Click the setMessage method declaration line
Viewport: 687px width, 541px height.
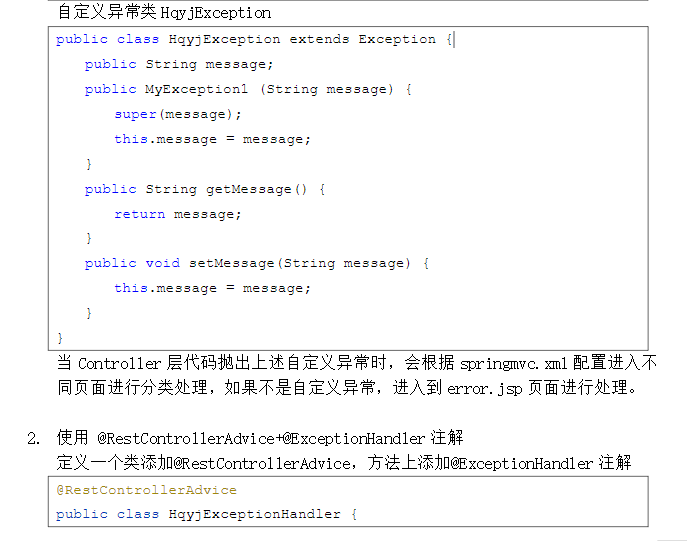click(x=257, y=263)
